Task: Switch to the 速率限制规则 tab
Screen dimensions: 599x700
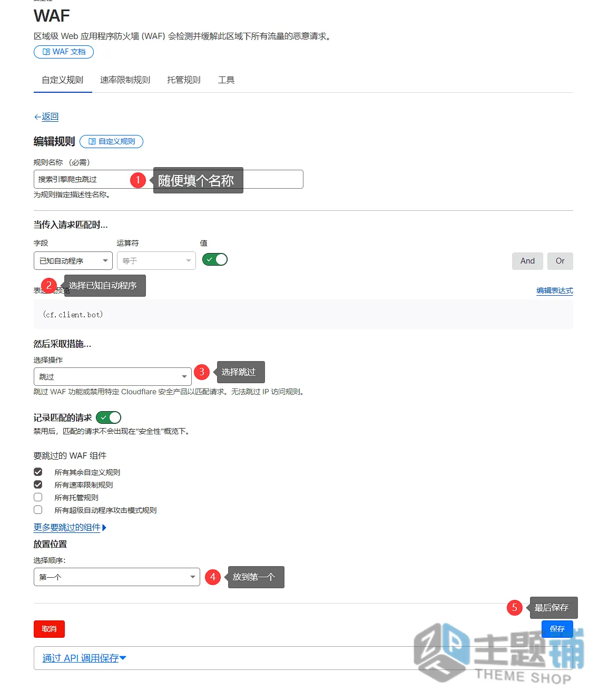Action: pos(125,80)
